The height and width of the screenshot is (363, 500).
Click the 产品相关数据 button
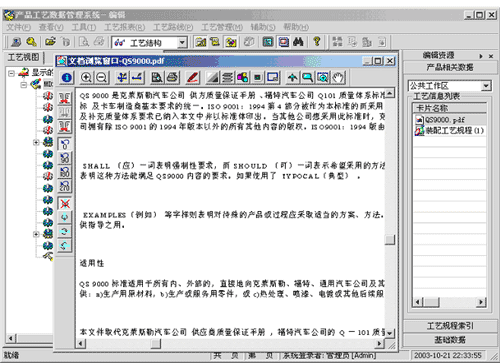click(449, 68)
